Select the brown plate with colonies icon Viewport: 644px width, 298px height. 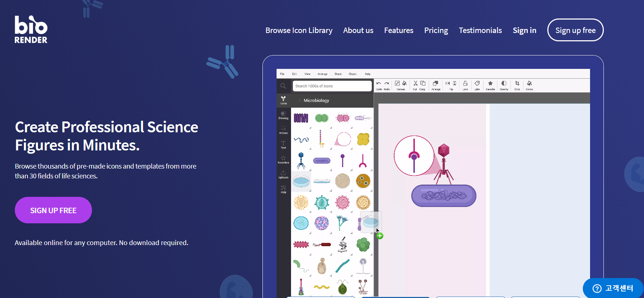click(x=363, y=181)
